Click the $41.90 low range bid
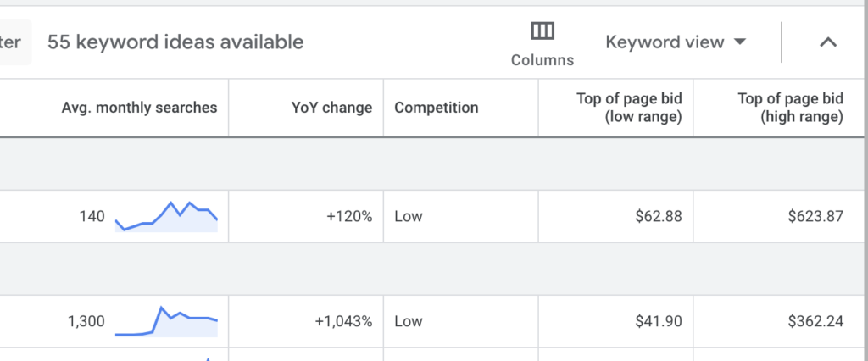 click(x=658, y=321)
